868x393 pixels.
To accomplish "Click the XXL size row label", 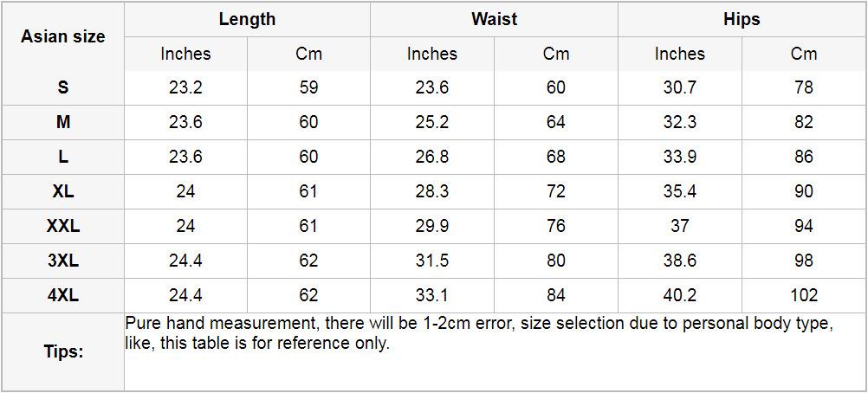I will point(63,226).
